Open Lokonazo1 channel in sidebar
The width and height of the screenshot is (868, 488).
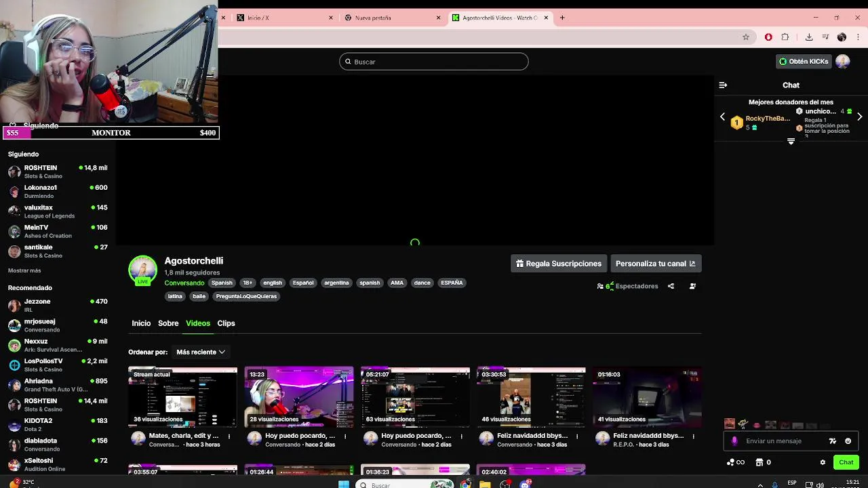(x=58, y=191)
